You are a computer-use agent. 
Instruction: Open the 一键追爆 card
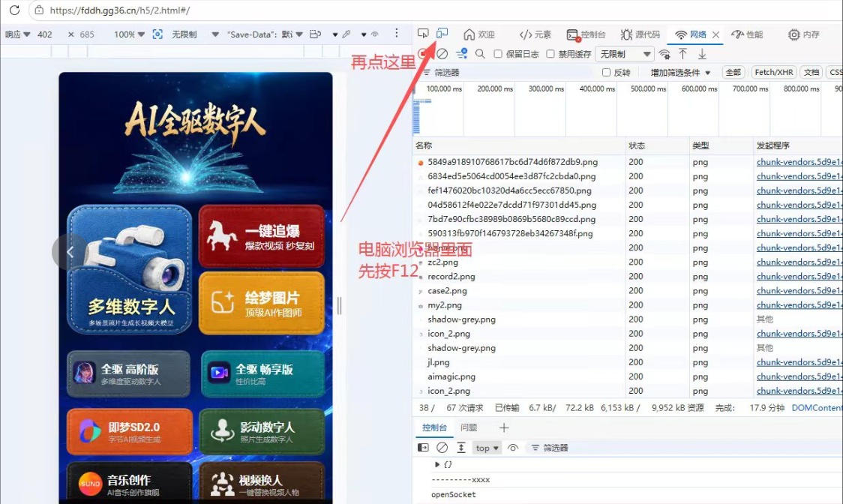(x=261, y=236)
